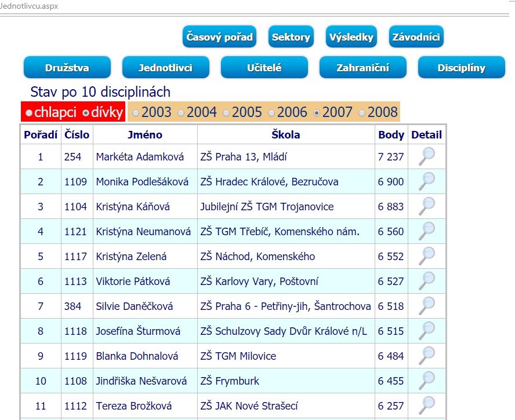
Task: Select name Blanka Dohnalová
Action: (x=137, y=356)
